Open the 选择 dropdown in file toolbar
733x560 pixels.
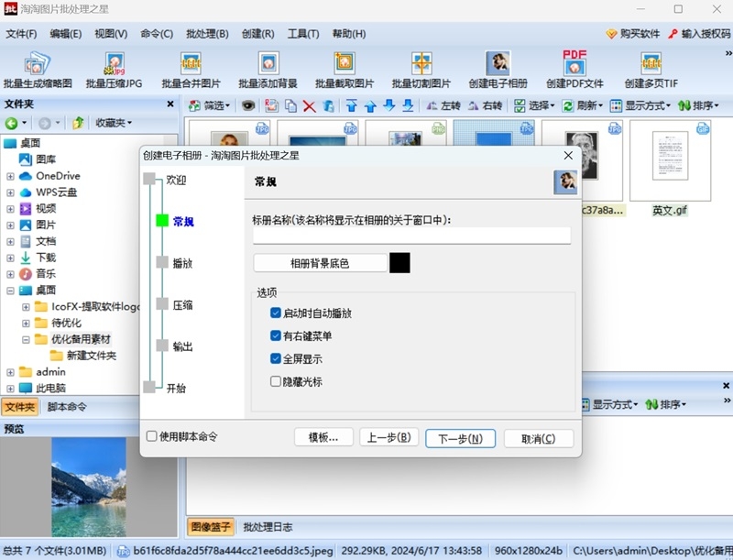coord(534,106)
